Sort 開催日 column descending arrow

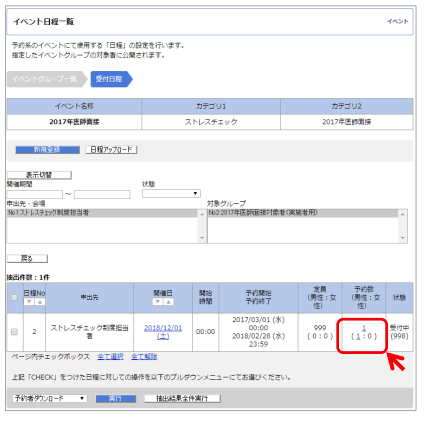(158, 302)
